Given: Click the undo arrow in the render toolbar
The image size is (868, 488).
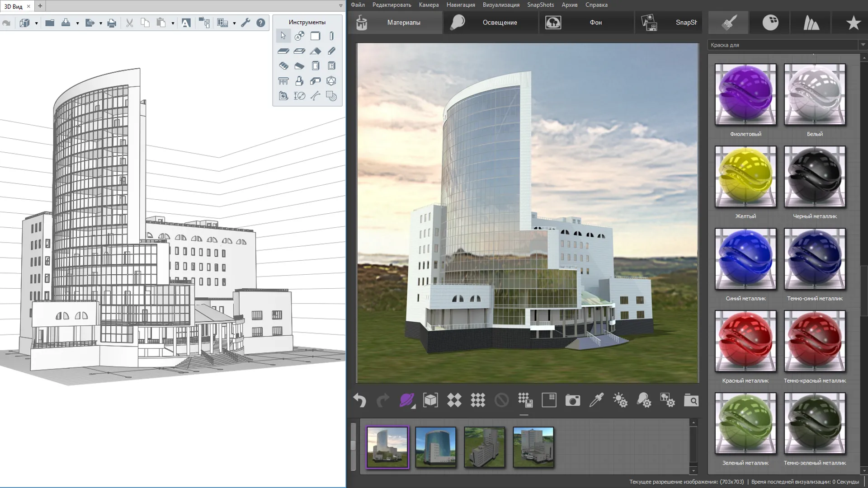Looking at the screenshot, I should 359,401.
